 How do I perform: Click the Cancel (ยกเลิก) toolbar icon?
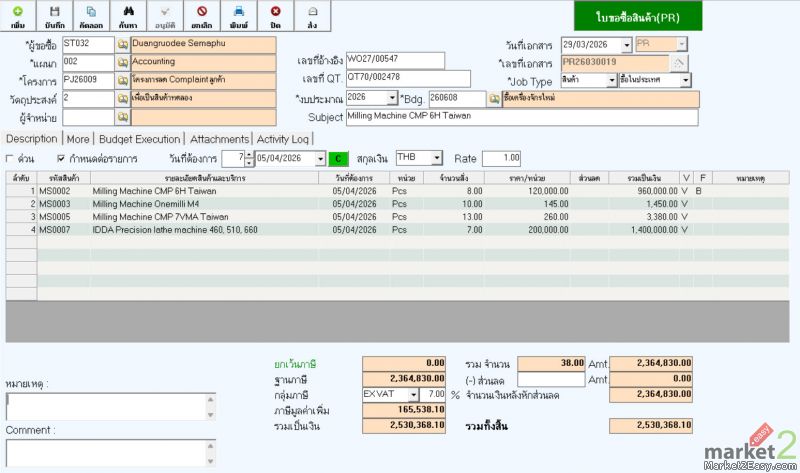pos(202,15)
